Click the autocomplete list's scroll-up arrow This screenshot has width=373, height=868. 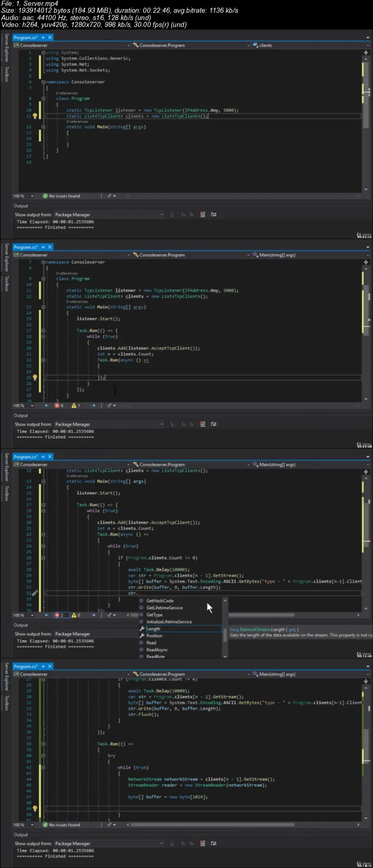point(225,600)
